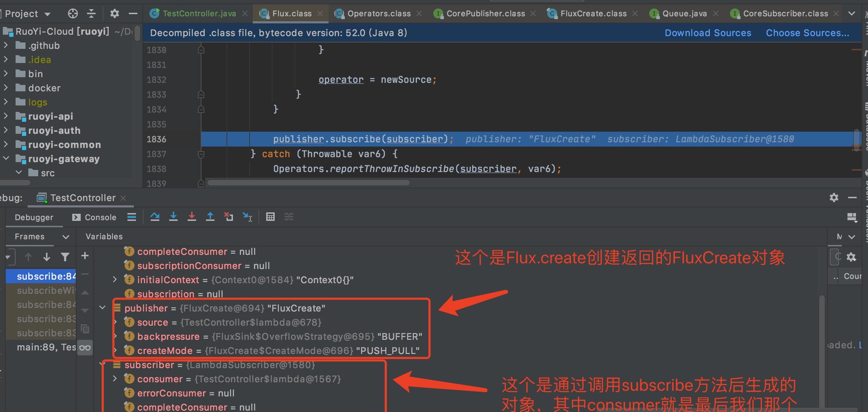Click the editor horizontal scrollbar

click(x=308, y=183)
